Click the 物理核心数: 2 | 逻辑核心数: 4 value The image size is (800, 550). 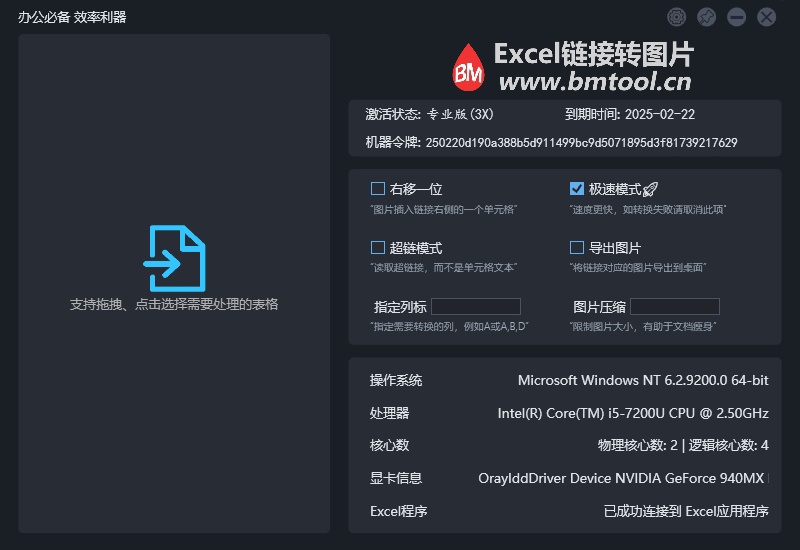click(683, 445)
